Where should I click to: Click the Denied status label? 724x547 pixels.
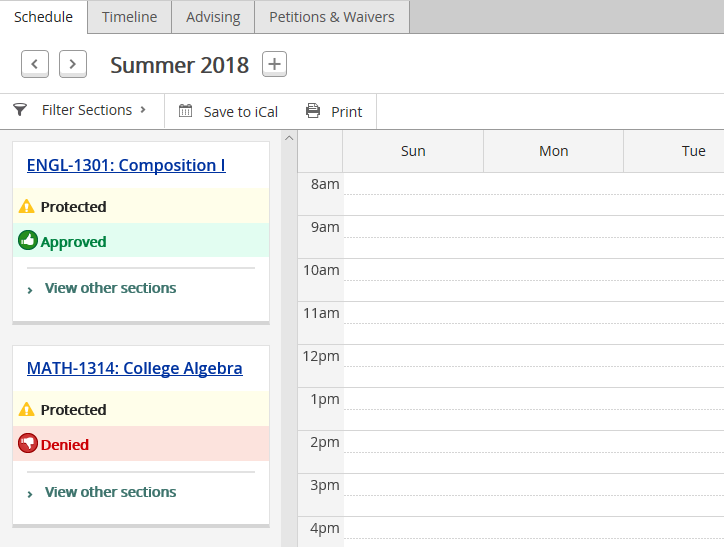click(x=65, y=445)
